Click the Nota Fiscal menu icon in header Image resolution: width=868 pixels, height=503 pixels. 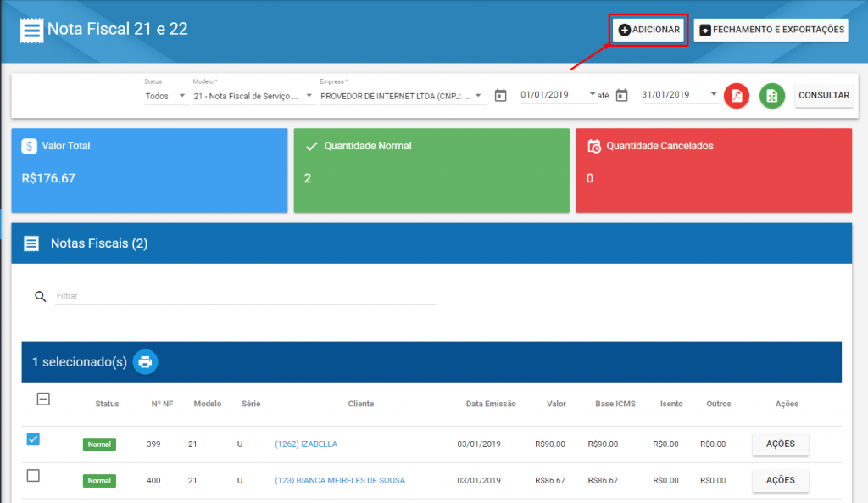31,30
